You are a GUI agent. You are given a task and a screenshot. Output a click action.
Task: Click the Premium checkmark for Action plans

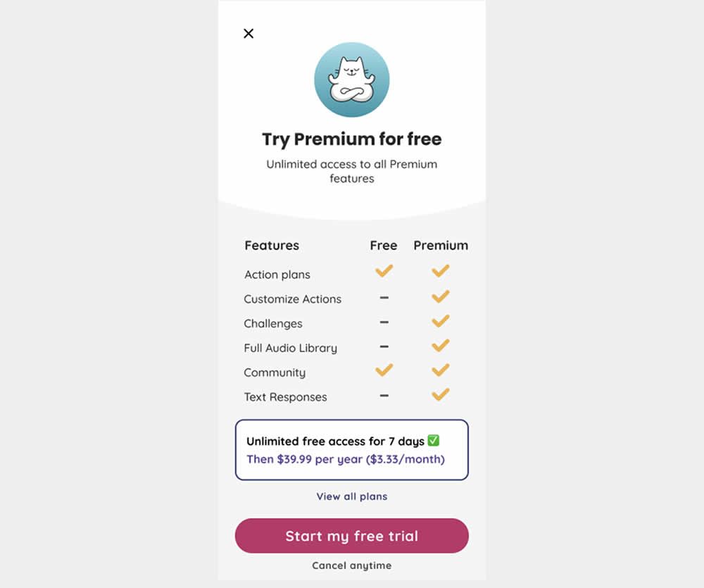[441, 270]
